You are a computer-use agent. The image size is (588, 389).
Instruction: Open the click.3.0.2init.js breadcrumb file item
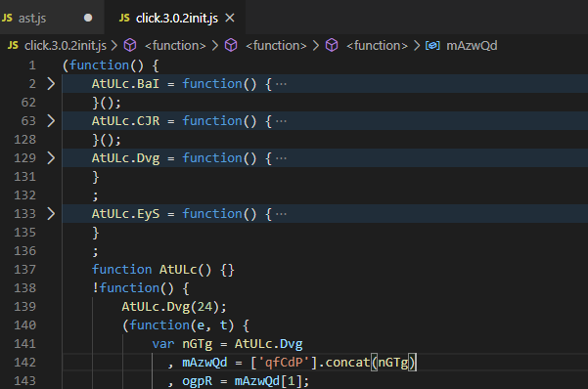66,46
